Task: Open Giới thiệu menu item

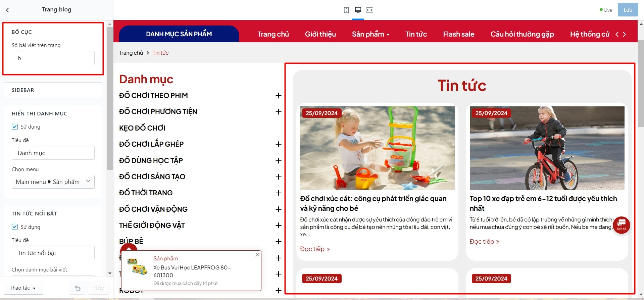Action: tap(320, 34)
